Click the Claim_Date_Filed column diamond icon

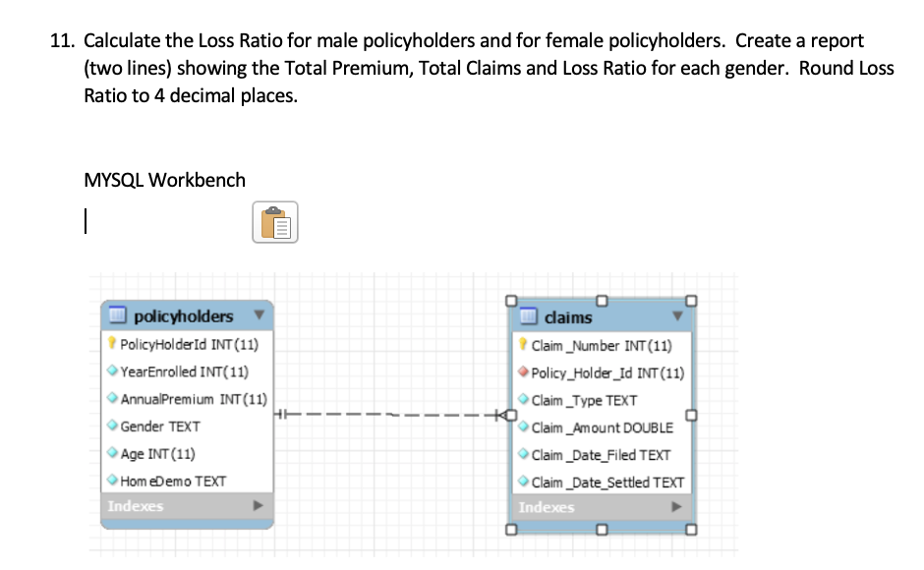pos(523,454)
